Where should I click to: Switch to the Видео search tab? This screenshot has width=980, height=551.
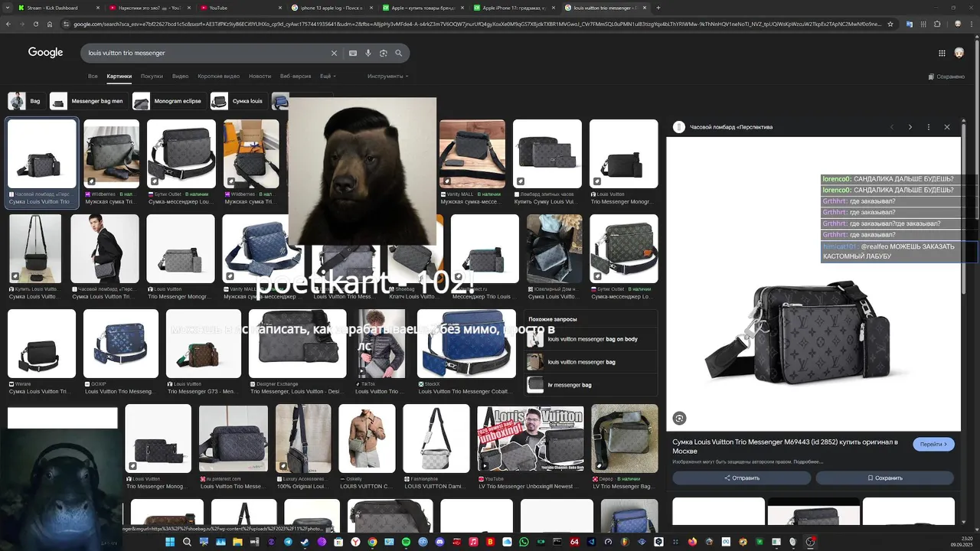point(181,77)
